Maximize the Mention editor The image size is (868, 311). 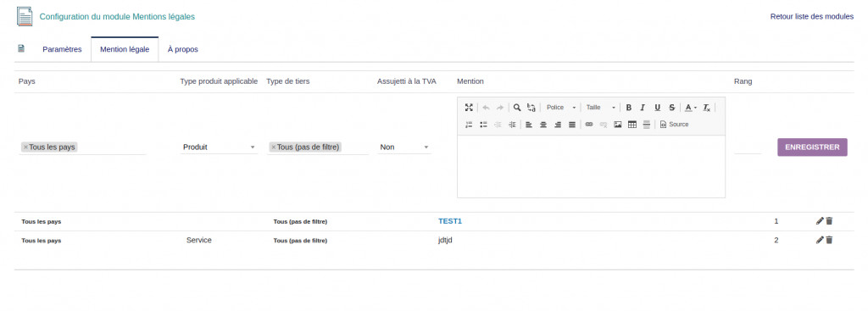pos(469,108)
